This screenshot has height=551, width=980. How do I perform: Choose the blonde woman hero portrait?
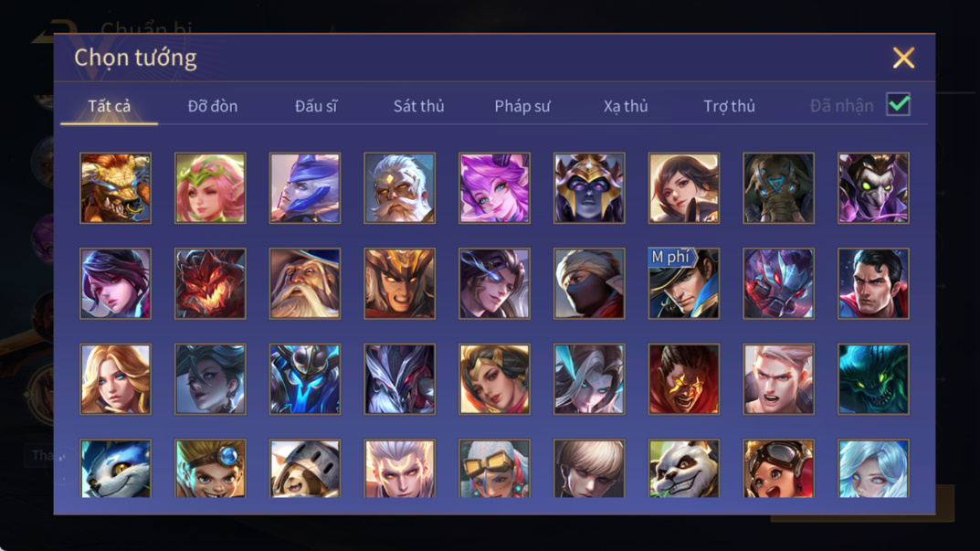(x=116, y=379)
